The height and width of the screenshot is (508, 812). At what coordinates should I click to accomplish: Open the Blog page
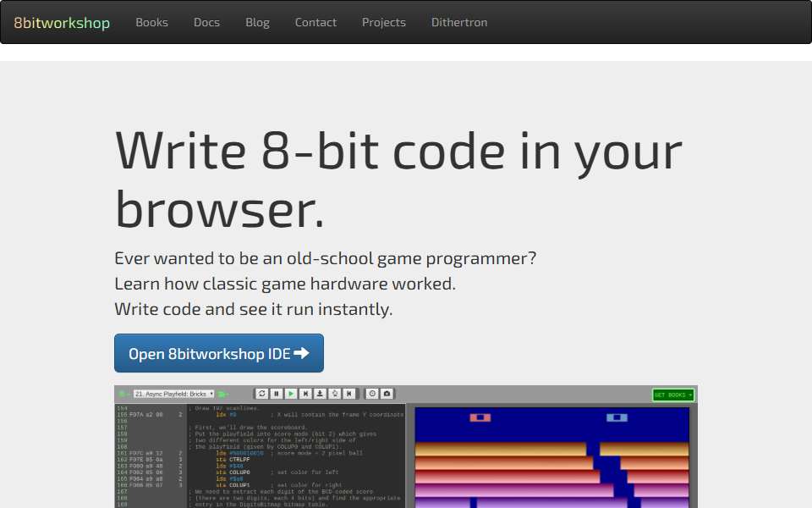(x=257, y=22)
